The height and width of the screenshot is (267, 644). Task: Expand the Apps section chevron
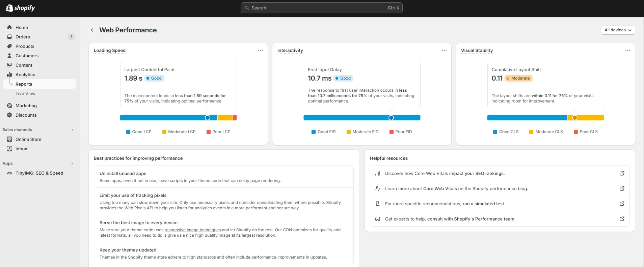coord(72,164)
